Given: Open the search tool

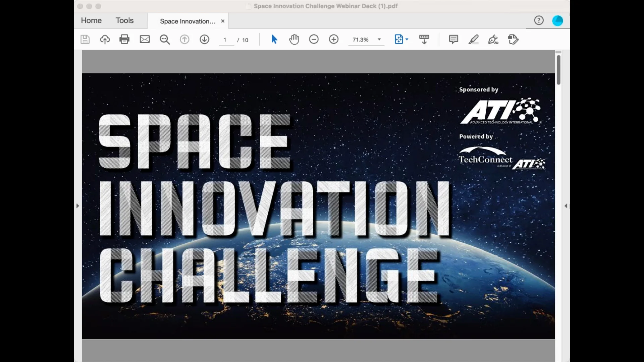Looking at the screenshot, I should pyautogui.click(x=165, y=39).
